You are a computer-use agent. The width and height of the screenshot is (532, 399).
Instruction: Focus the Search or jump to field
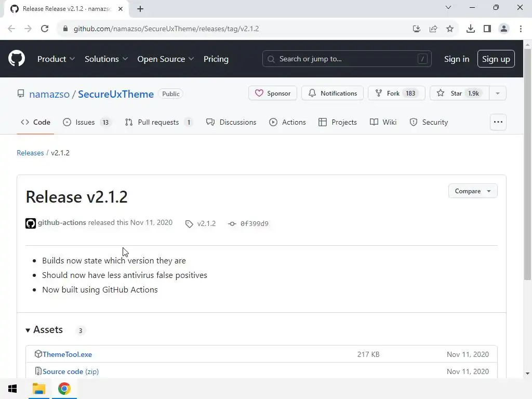(x=347, y=59)
